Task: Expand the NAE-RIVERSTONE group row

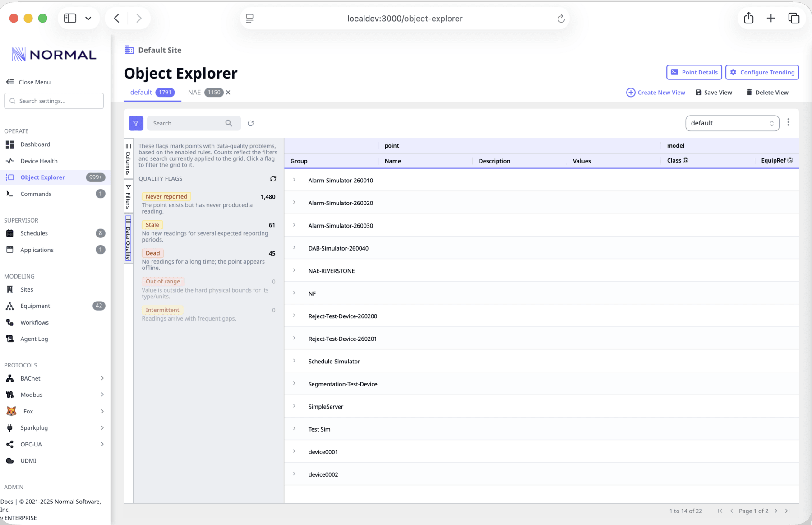Action: click(294, 270)
